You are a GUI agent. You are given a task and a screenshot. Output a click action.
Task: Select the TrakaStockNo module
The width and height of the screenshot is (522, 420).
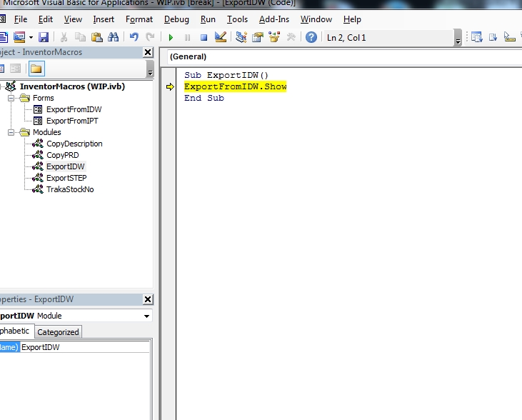pyautogui.click(x=70, y=189)
